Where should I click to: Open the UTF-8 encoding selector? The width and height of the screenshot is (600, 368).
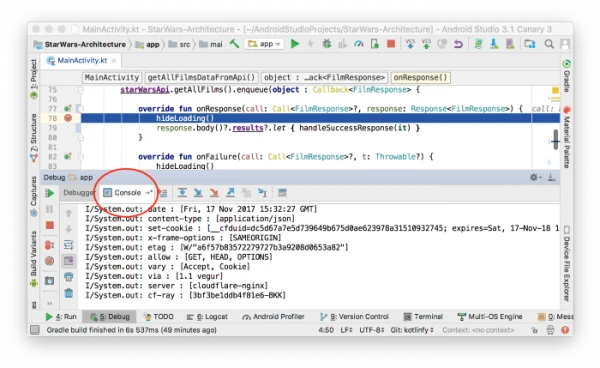(x=372, y=330)
